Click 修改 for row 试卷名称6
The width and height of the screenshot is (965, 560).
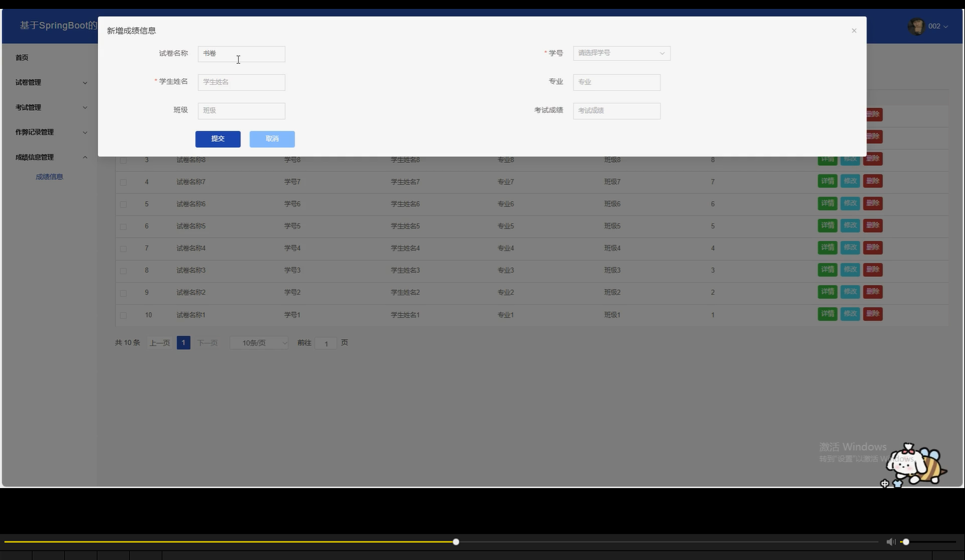(x=850, y=203)
